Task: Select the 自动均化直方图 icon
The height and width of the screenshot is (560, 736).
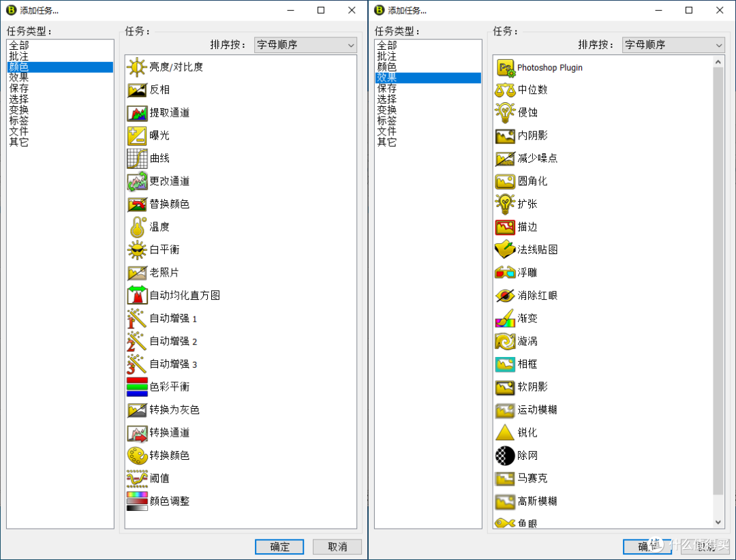Action: [x=136, y=295]
